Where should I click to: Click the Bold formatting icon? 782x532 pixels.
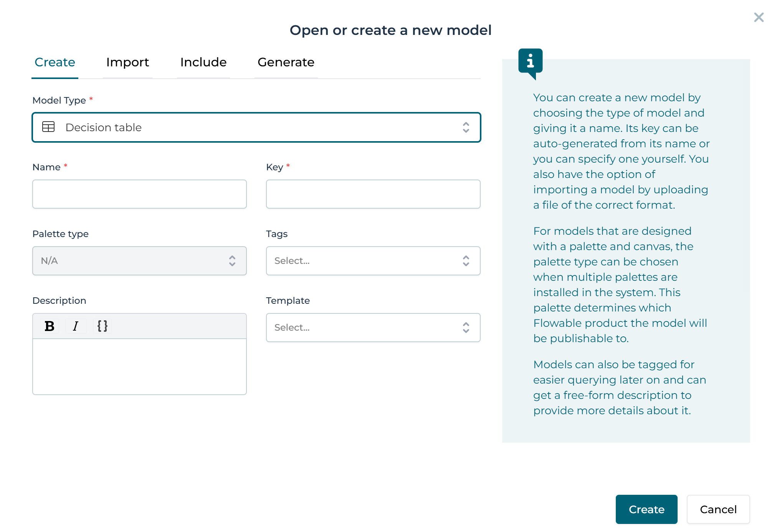point(50,326)
